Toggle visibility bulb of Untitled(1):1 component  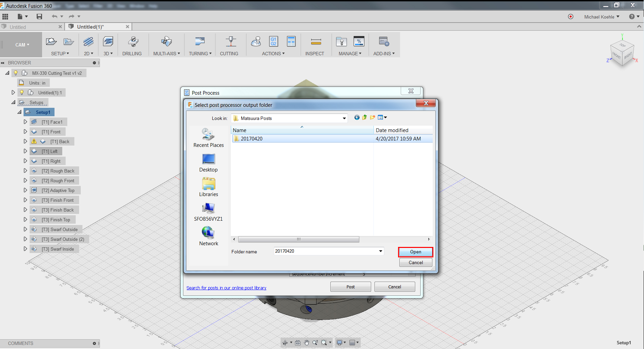(x=22, y=93)
